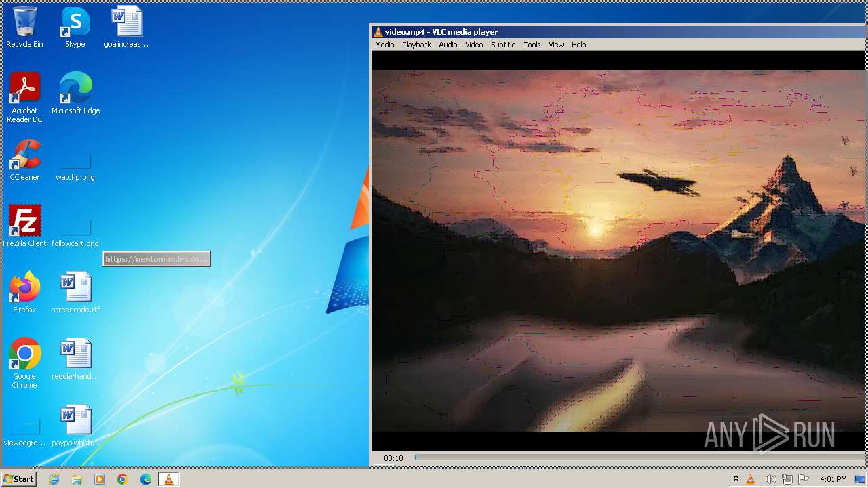Screen dimensions: 868x488
Task: Click the Show desktop button
Action: pos(861,479)
